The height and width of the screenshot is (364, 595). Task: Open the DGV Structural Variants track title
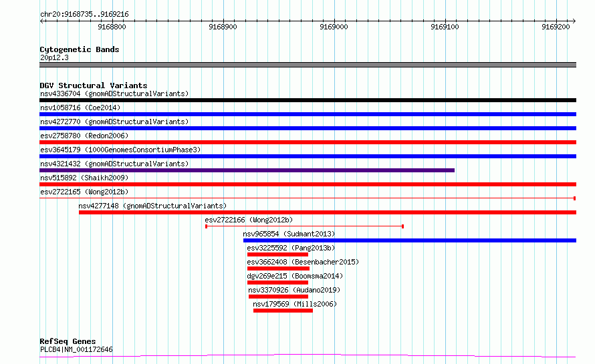pos(94,85)
